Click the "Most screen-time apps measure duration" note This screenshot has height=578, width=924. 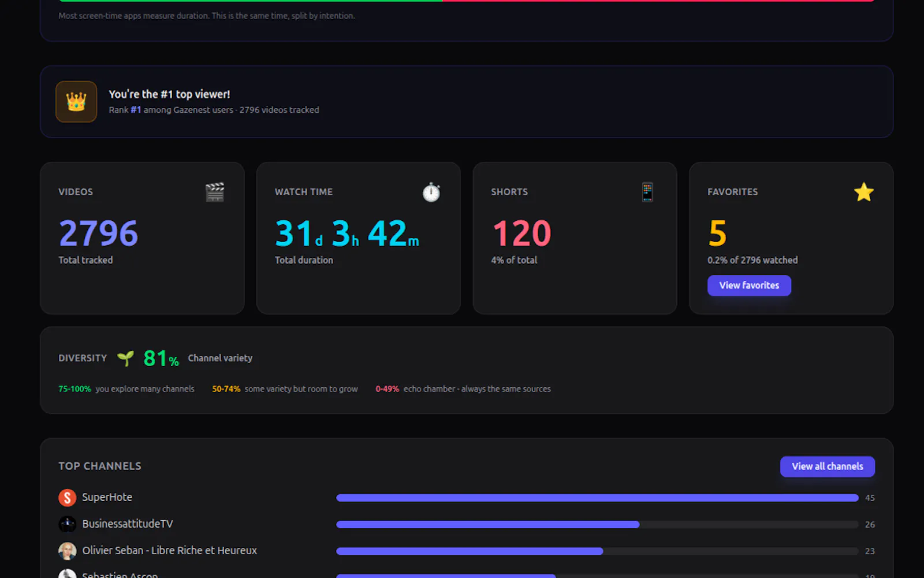click(x=207, y=16)
